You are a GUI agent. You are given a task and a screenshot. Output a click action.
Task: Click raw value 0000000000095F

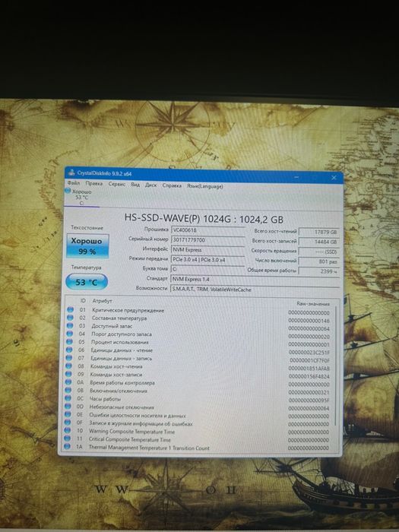(x=309, y=401)
